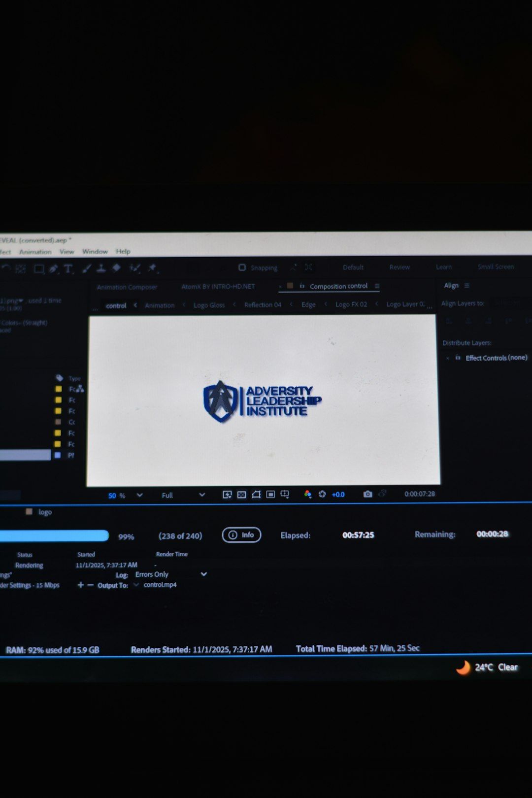Expand the Full resolution dropdown
This screenshot has height=798, width=532.
201,495
